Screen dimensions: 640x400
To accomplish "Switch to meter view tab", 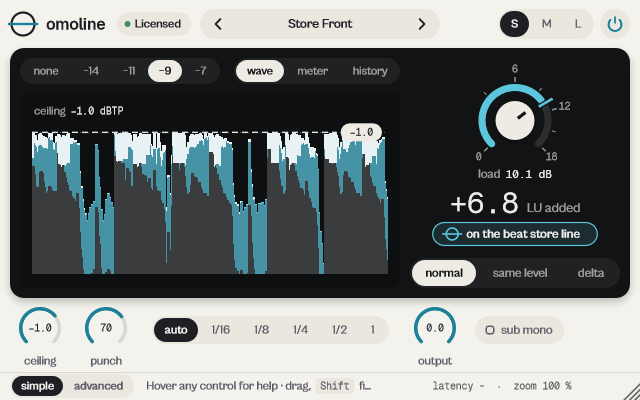I will point(312,71).
